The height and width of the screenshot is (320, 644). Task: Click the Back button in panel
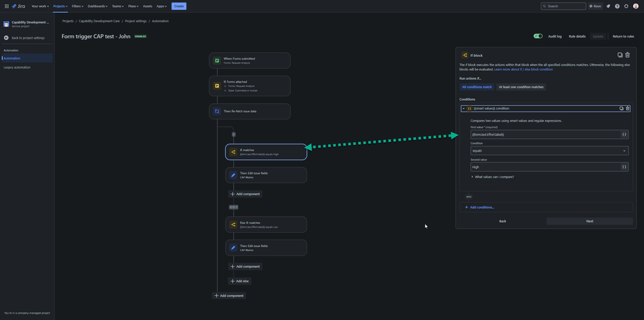[503, 221]
